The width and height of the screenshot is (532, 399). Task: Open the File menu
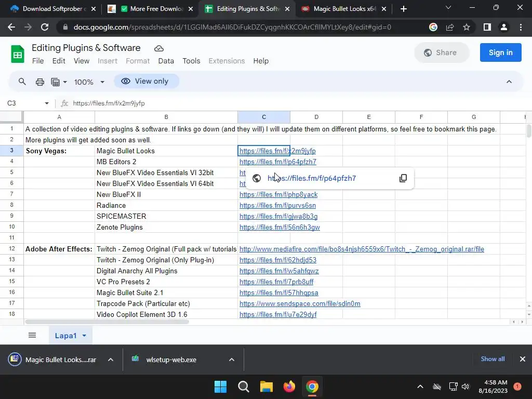38,61
